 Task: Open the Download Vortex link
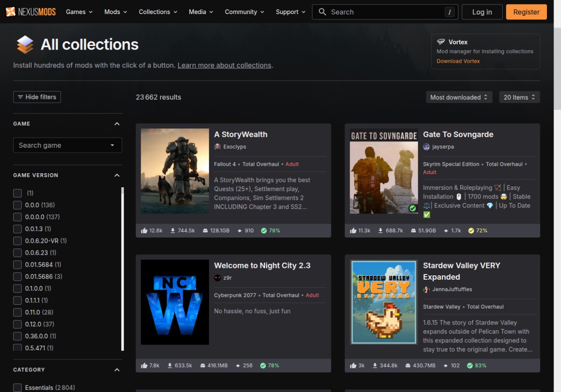point(458,61)
